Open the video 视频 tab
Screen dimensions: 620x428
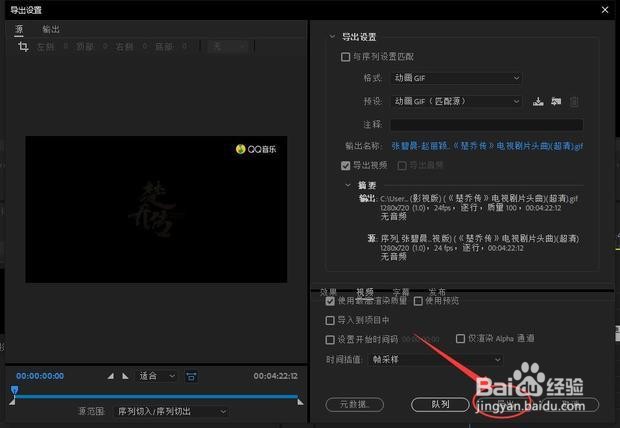point(365,292)
